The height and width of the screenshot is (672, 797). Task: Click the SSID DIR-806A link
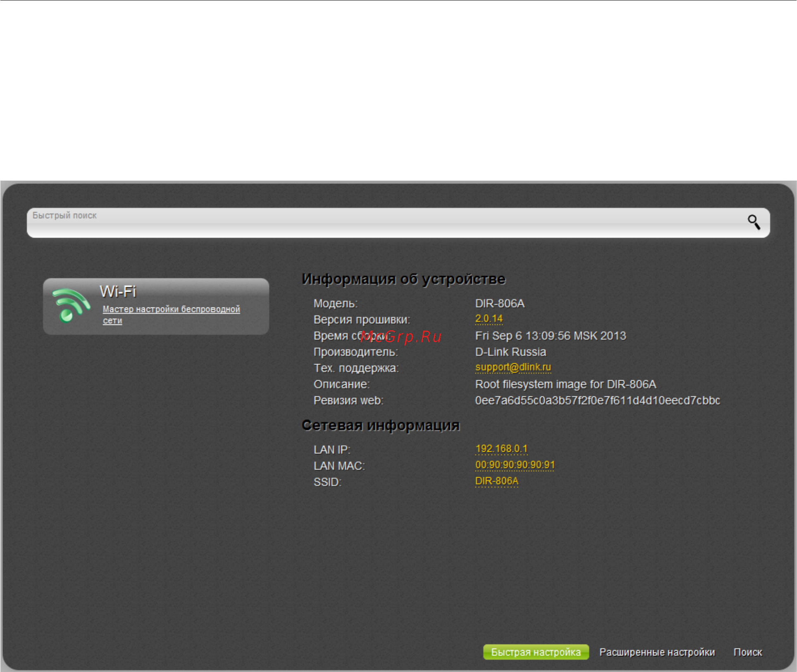pyautogui.click(x=497, y=481)
